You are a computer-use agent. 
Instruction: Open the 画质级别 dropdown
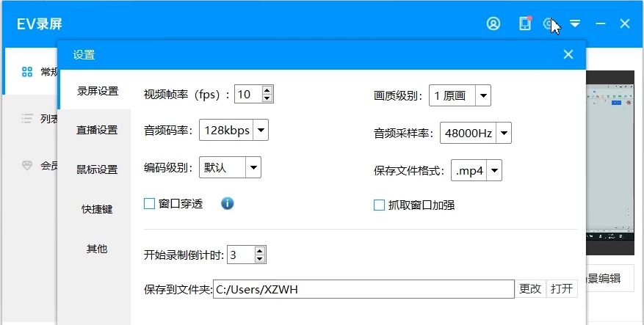point(460,95)
